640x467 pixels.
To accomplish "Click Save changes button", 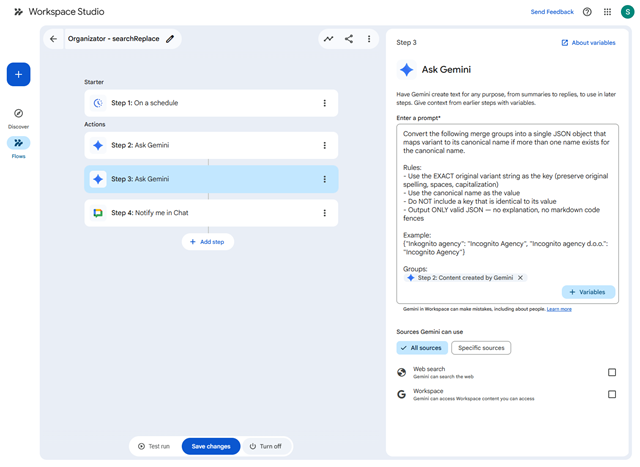I will (211, 446).
